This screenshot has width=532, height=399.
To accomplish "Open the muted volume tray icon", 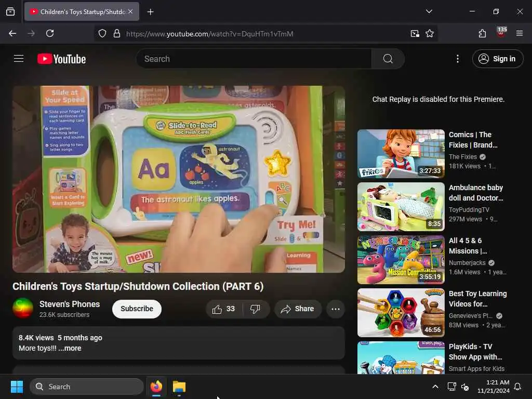I will click(x=465, y=387).
